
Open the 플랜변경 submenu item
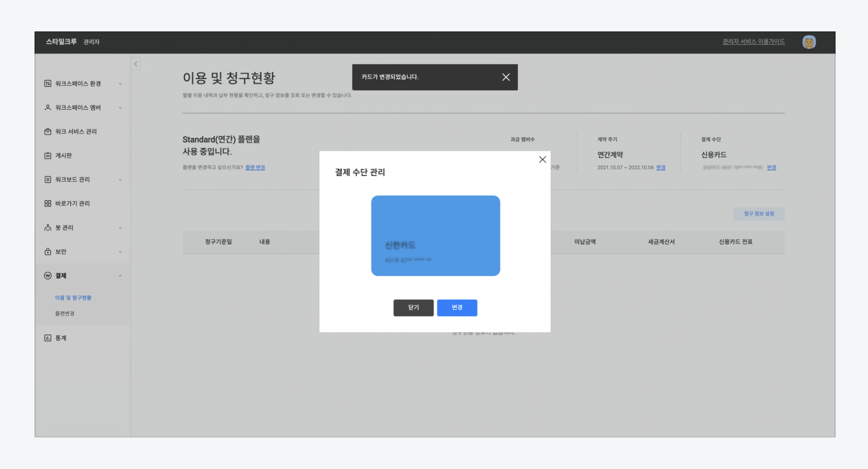point(65,314)
